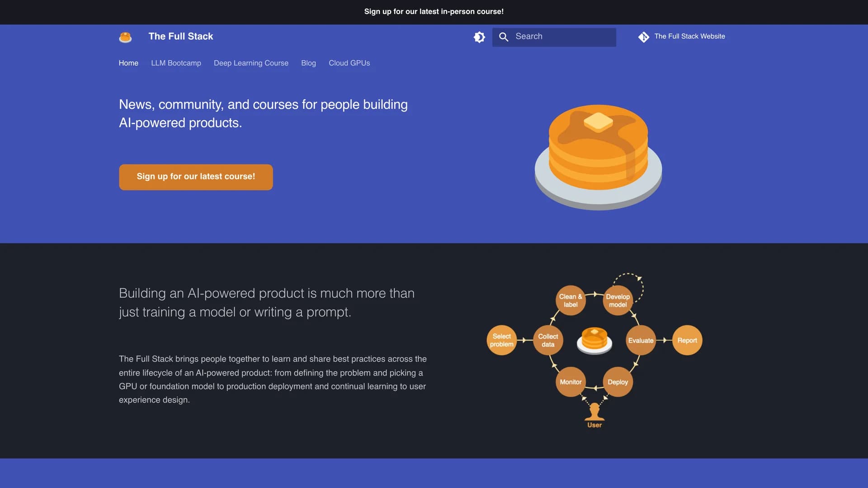Toggle the light/dark color scheme icon
Screen dimensions: 868x488
[x=479, y=37]
